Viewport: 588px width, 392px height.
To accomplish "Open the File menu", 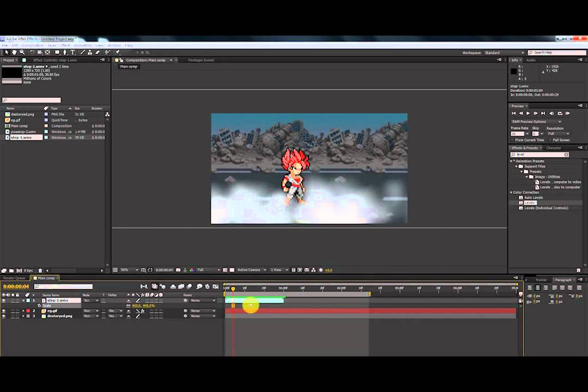I will [4, 45].
